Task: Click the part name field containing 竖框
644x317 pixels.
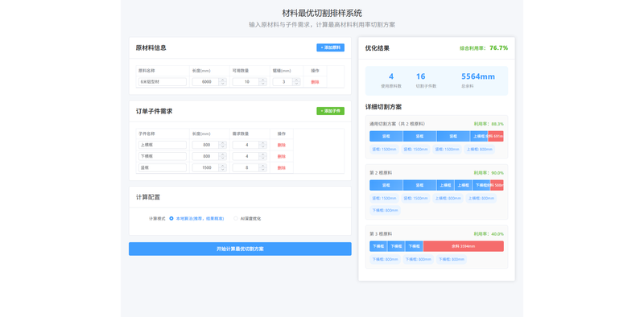Action: pyautogui.click(x=163, y=168)
